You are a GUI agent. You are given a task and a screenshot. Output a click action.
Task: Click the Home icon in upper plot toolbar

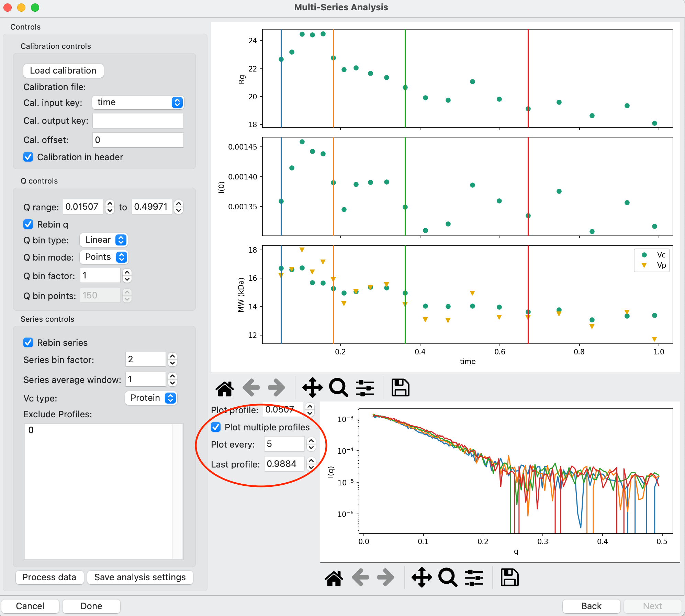225,388
